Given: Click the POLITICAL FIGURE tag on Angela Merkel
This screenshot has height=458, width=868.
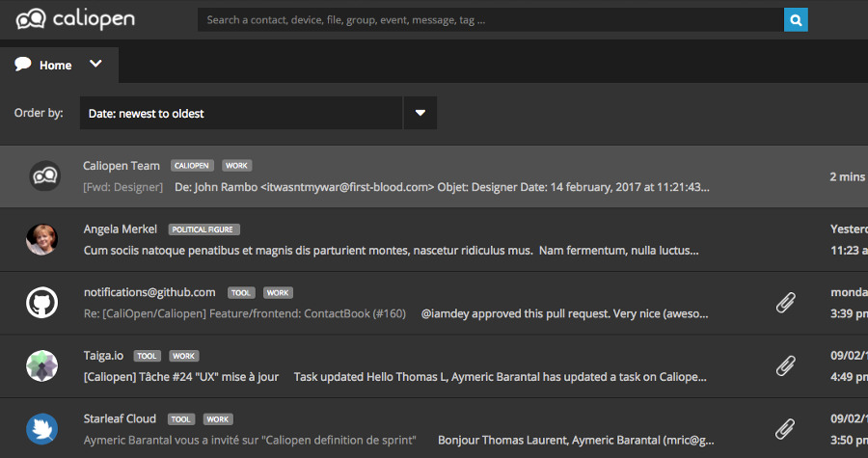Looking at the screenshot, I should coord(203,229).
